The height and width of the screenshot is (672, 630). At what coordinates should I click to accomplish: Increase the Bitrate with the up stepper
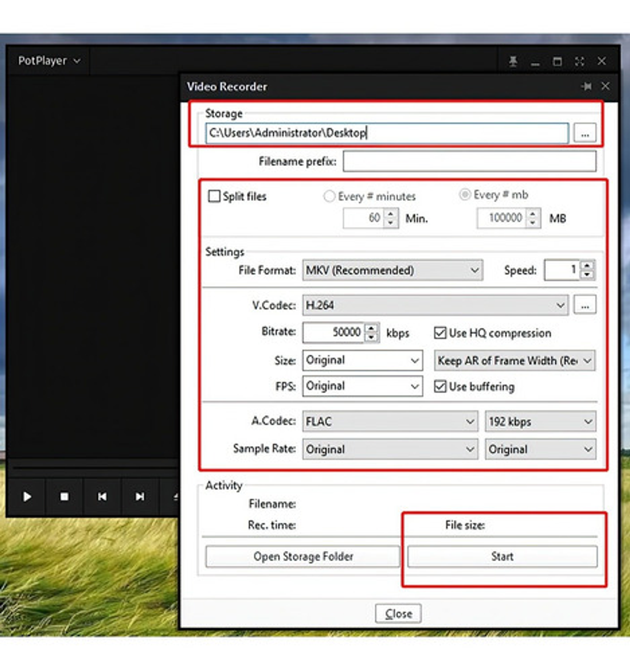(371, 329)
